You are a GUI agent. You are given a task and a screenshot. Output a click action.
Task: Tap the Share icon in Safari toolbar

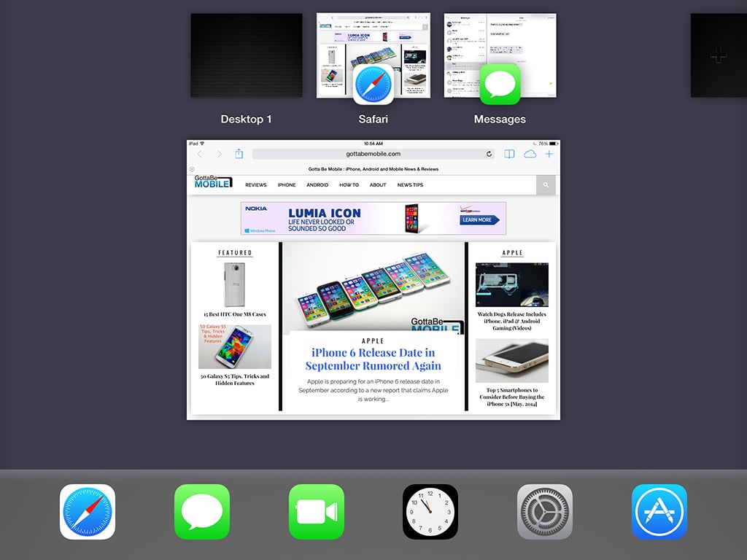[239, 154]
